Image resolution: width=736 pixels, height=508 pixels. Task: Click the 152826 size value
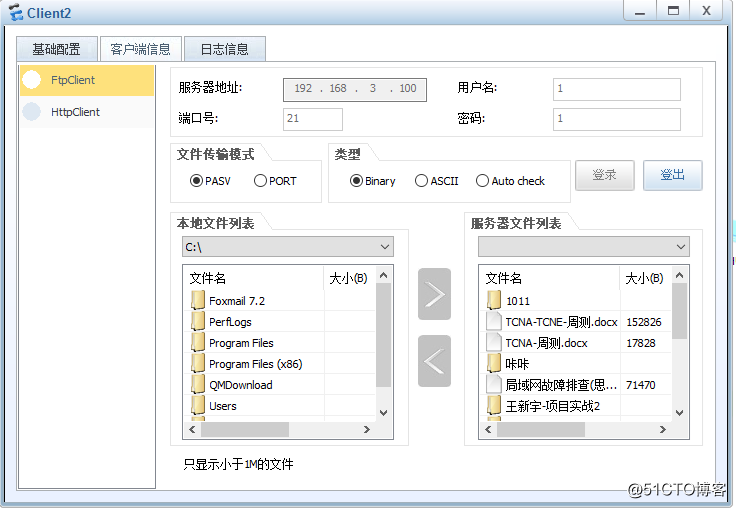click(644, 322)
